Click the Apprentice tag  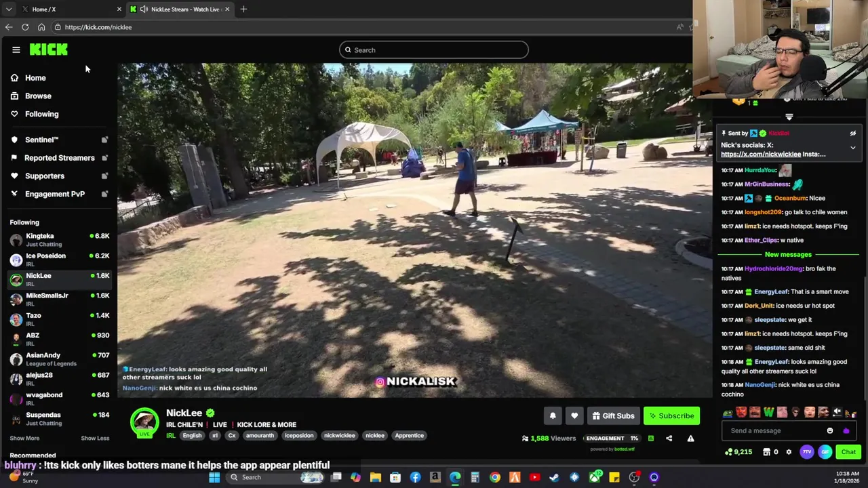coord(410,436)
